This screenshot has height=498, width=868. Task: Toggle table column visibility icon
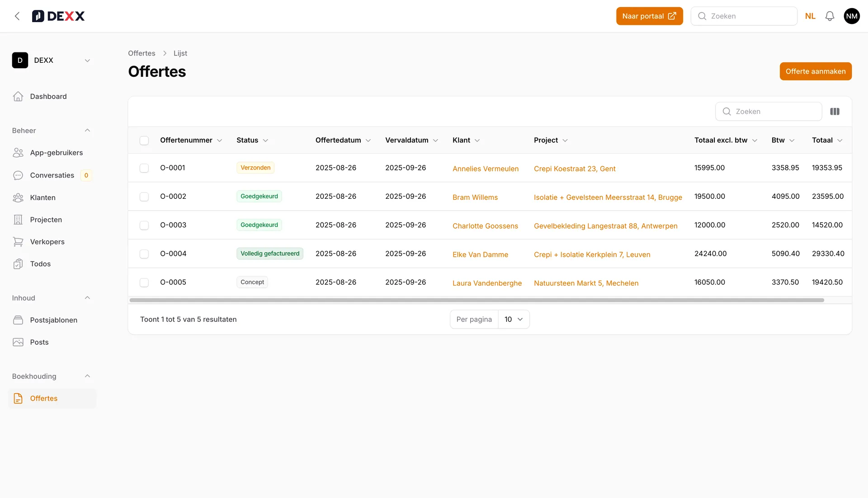(x=835, y=112)
